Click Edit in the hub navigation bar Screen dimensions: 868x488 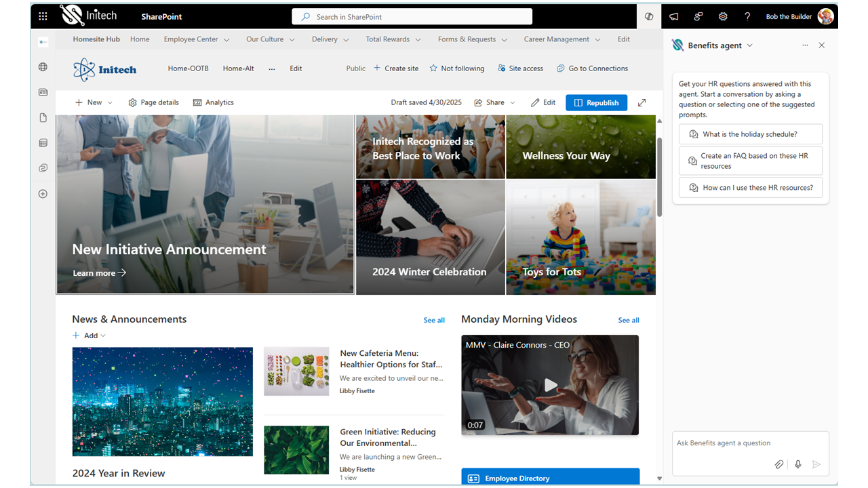624,39
